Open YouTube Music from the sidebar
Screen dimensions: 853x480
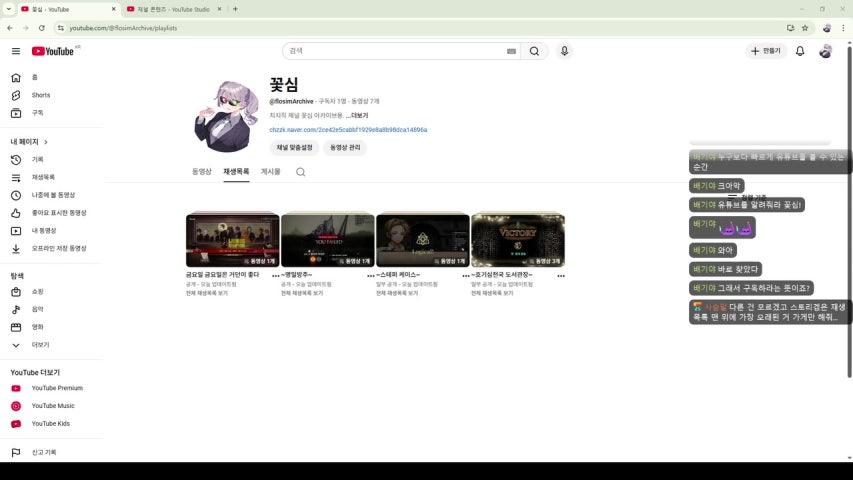coord(52,406)
